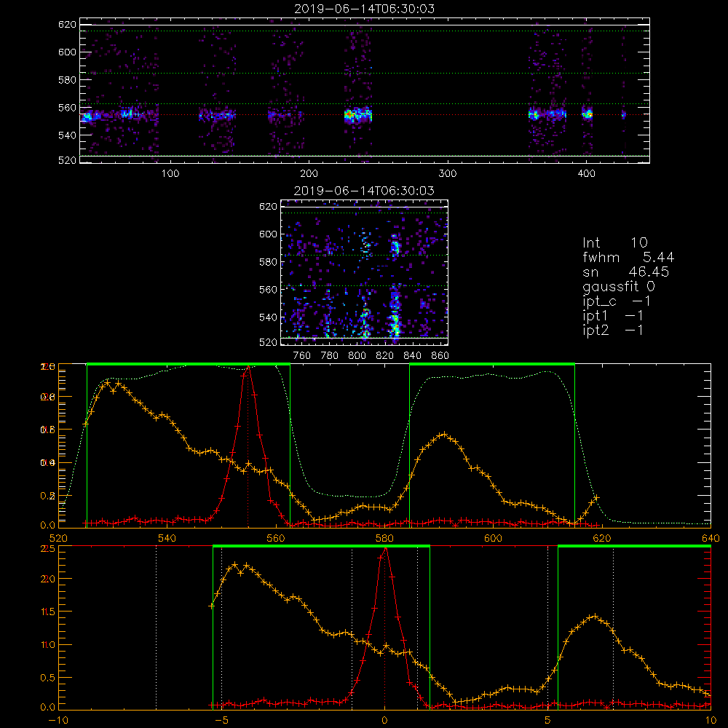Click the red peak apex at 0 in the bottom plot

pyautogui.click(x=385, y=549)
